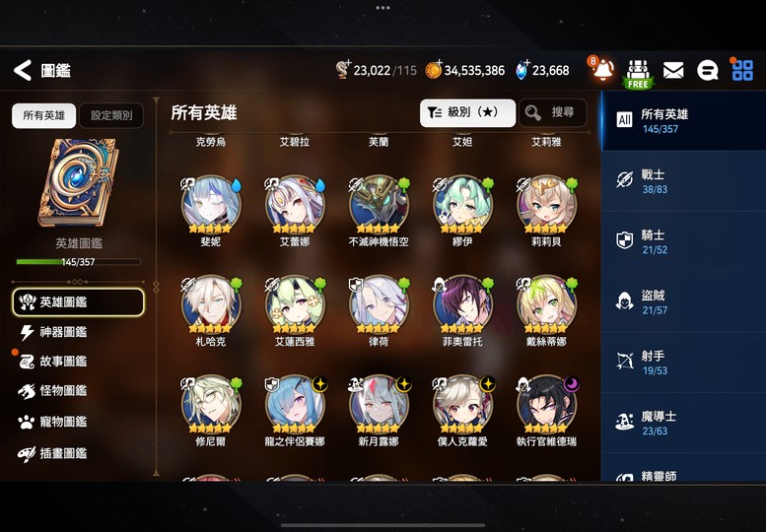Switch to the 設定類別 toggle tab
The width and height of the screenshot is (766, 532).
tap(111, 115)
